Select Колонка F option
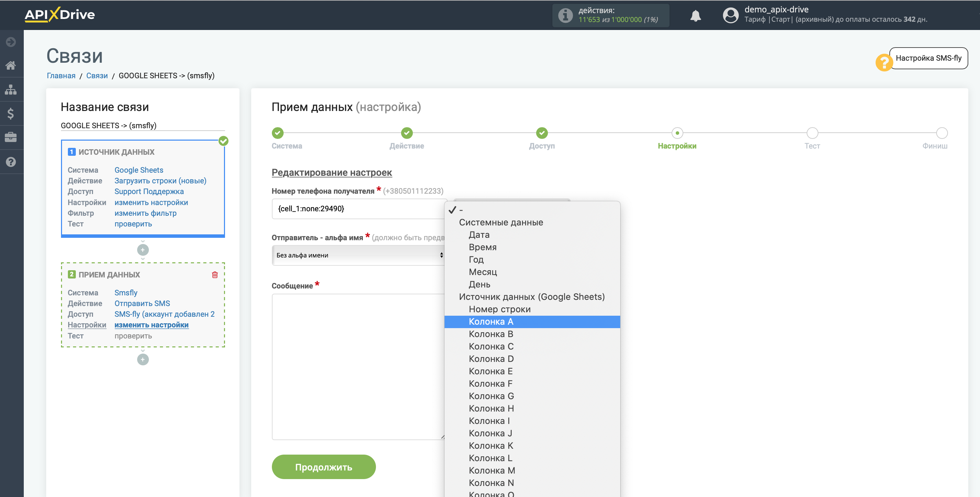980x497 pixels. pos(532,384)
